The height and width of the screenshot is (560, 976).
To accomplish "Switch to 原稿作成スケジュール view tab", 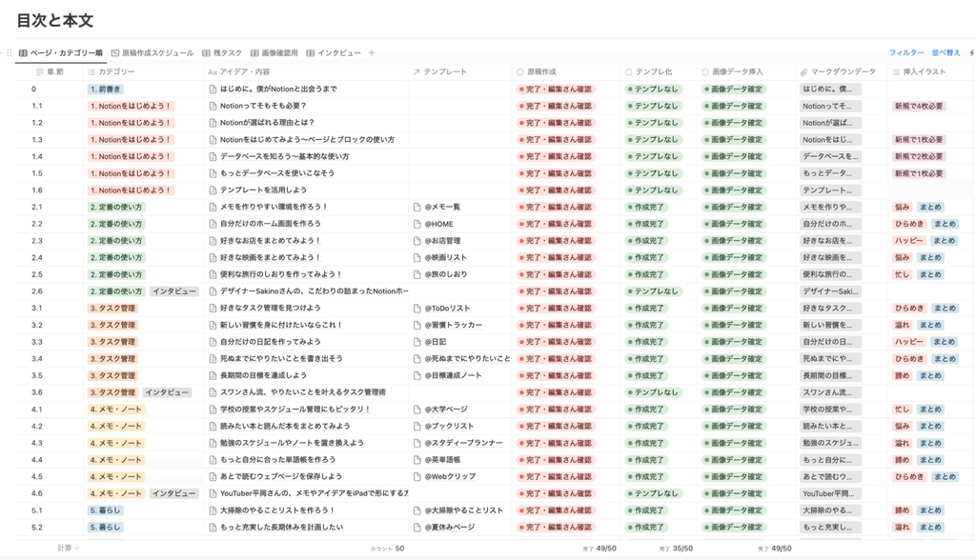I will click(x=152, y=53).
